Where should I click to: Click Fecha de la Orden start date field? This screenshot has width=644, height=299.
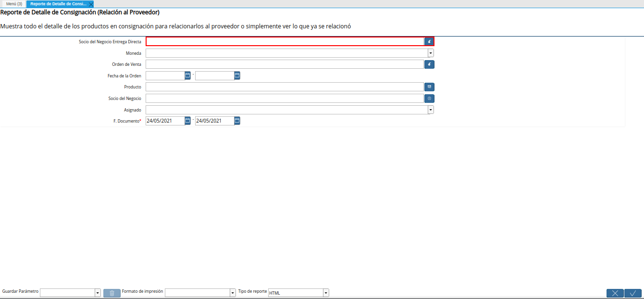tap(165, 75)
